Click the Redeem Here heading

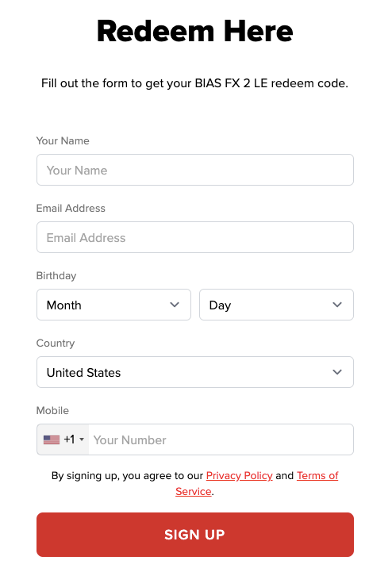tap(195, 32)
